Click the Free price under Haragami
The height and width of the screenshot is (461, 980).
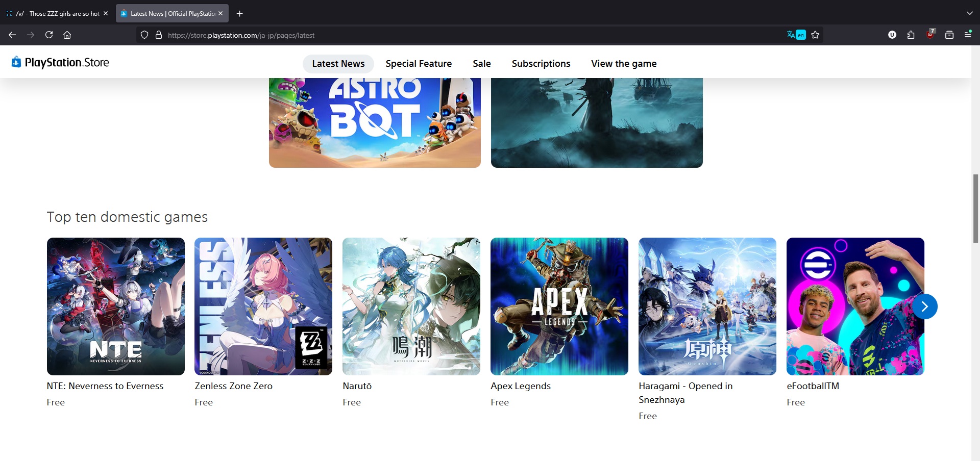point(648,416)
